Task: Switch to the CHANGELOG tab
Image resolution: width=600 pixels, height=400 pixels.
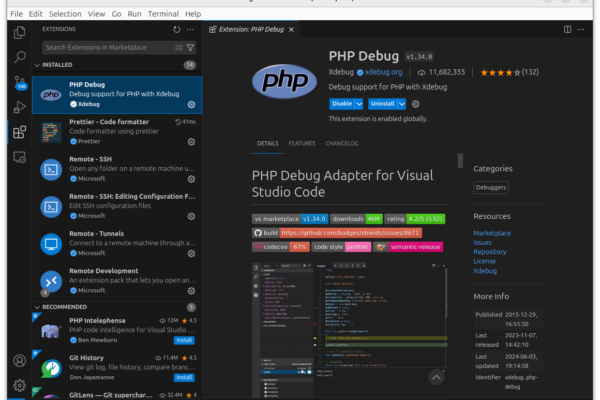Action: [x=342, y=144]
